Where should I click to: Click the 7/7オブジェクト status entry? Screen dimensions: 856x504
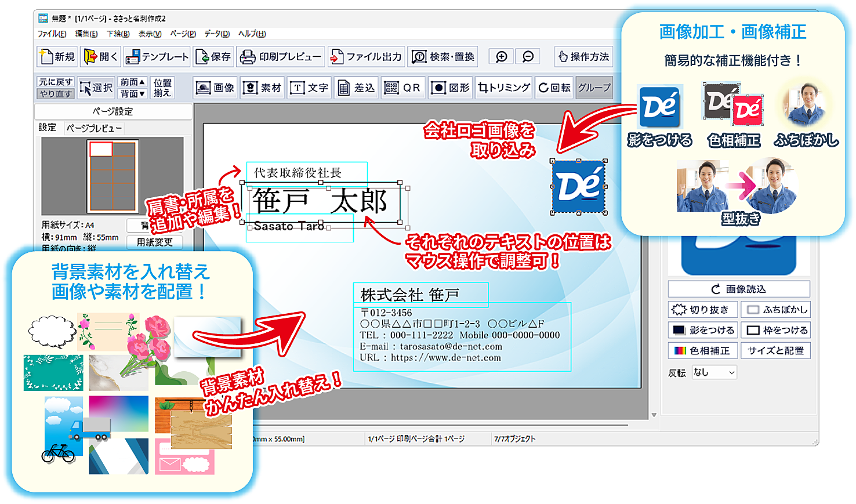click(x=515, y=439)
